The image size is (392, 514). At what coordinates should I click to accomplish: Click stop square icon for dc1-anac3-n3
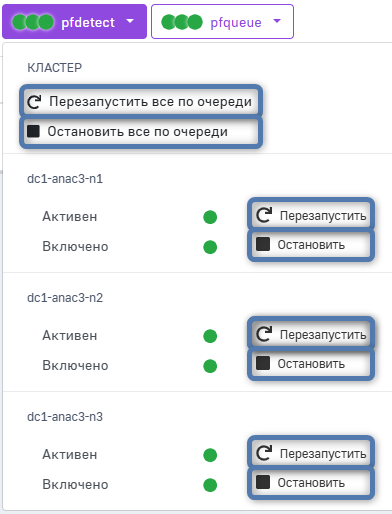tap(263, 482)
